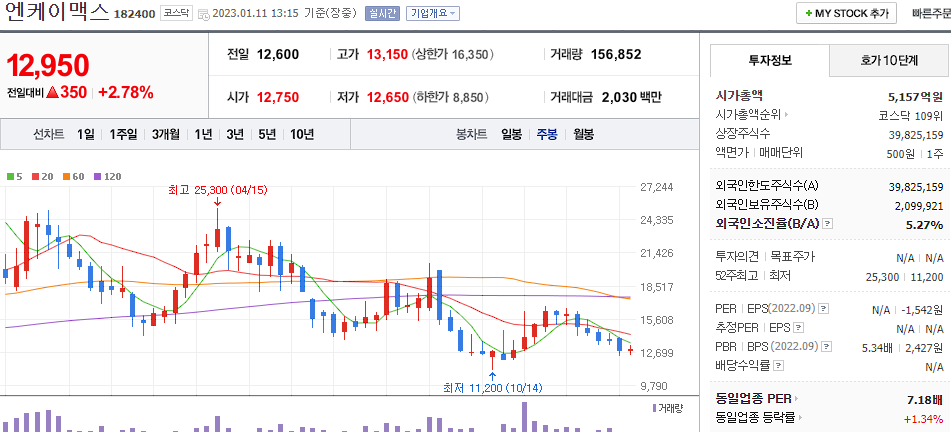
Task: Select the 1일 line chart period
Action: (x=86, y=135)
